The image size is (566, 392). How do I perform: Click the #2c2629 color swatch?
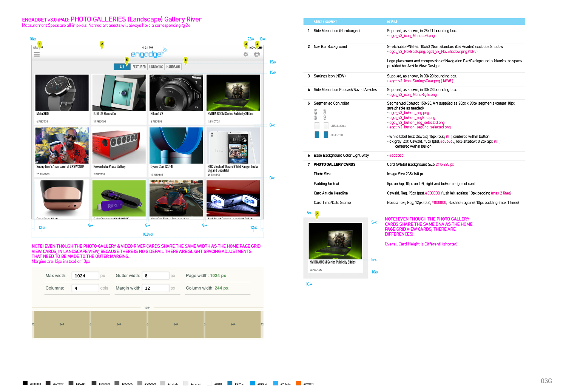[48, 383]
